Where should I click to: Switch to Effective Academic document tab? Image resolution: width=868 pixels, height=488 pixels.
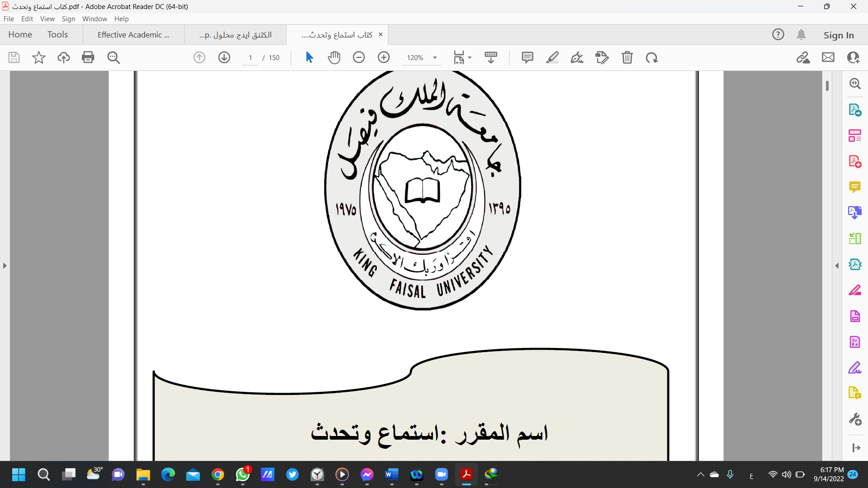(134, 35)
